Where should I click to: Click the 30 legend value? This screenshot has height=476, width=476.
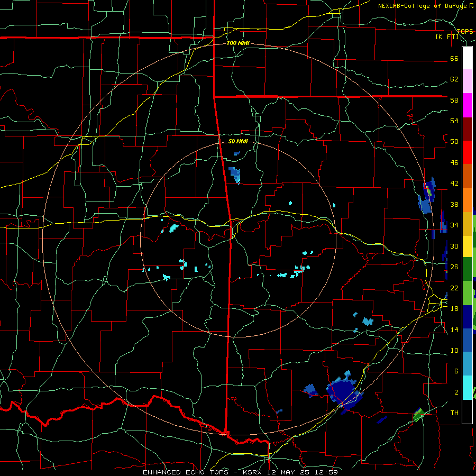coord(454,246)
